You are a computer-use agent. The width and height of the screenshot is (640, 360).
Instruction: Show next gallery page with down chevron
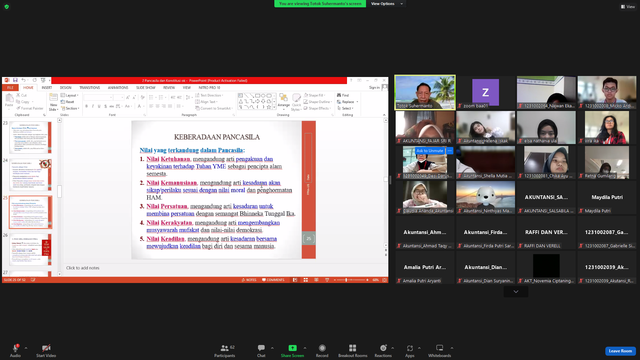516,291
